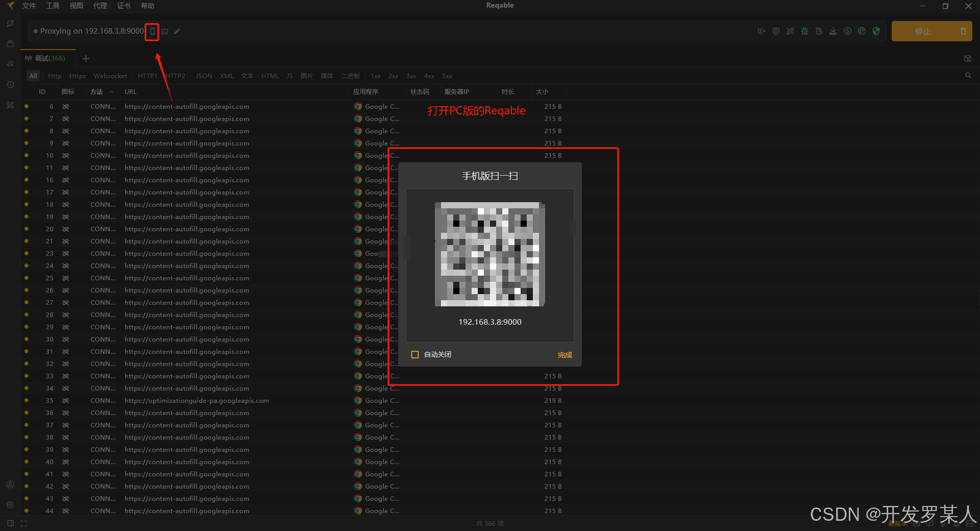This screenshot has height=531, width=980.
Task: Select request row with ID 6
Action: (293, 107)
